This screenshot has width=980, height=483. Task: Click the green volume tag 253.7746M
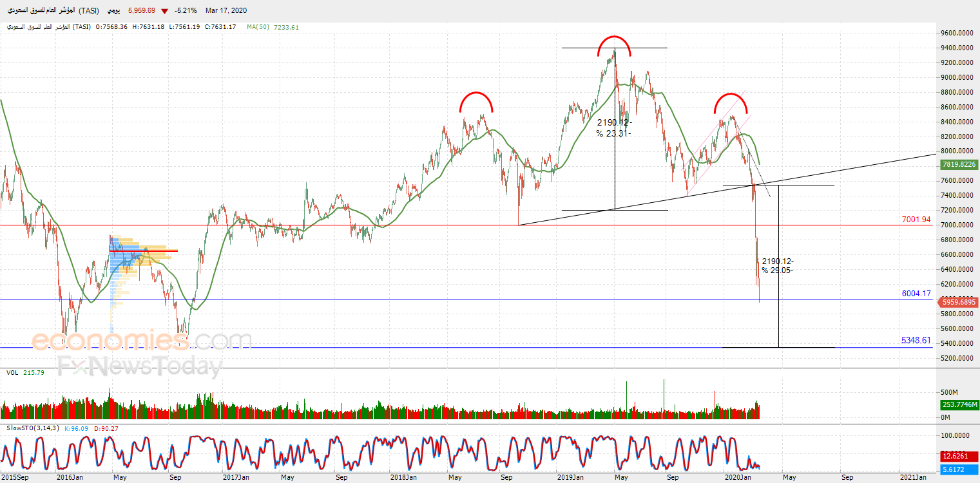point(959,404)
